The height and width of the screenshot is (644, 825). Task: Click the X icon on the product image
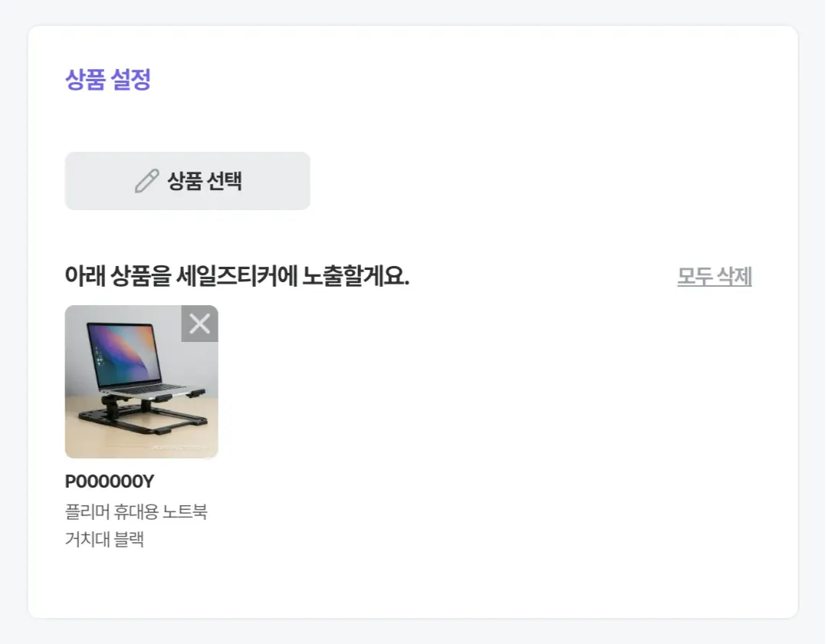(x=200, y=324)
